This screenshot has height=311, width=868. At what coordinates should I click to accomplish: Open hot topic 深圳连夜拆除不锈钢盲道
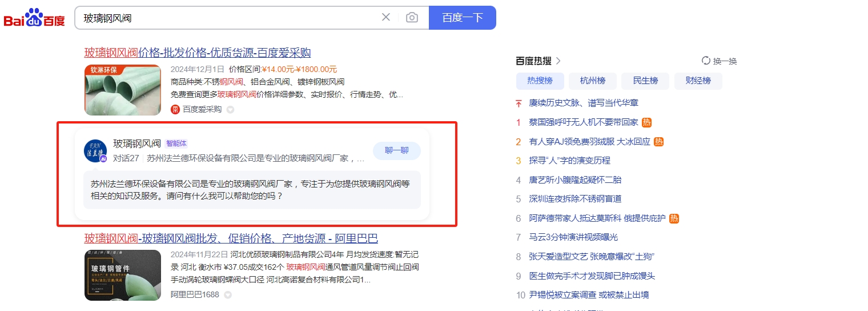coord(575,199)
